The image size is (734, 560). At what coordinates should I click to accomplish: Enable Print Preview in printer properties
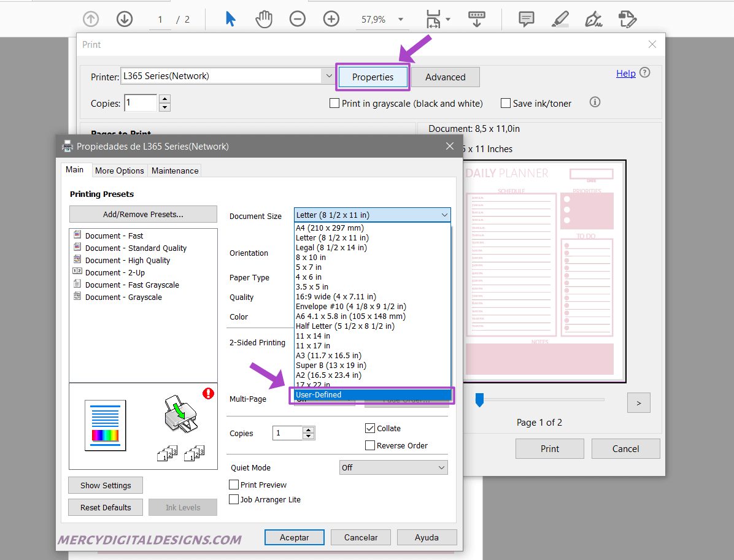(234, 485)
